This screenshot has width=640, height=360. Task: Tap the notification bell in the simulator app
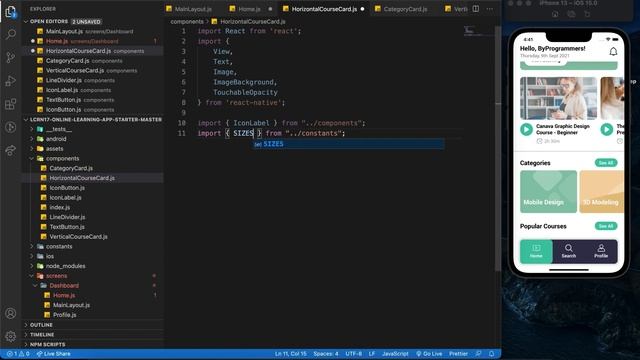[x=613, y=51]
